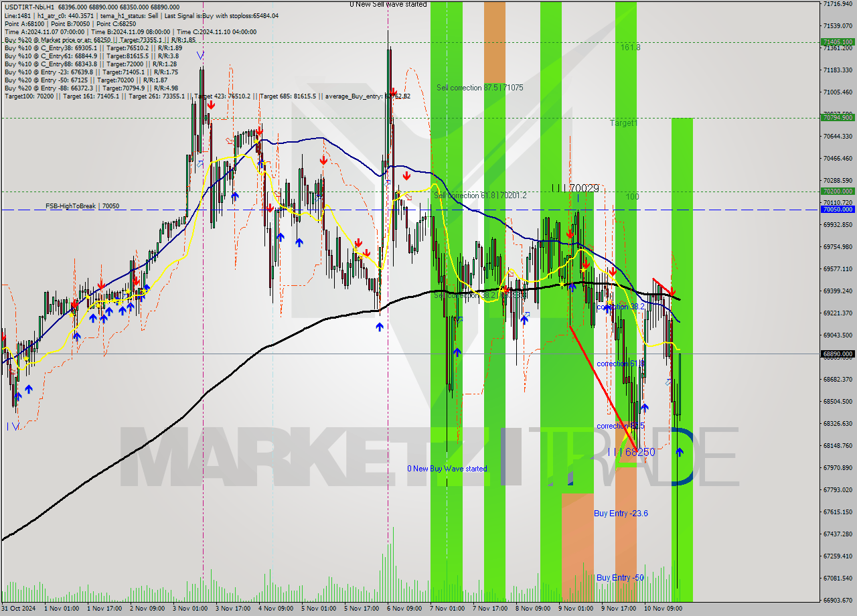Screen dimensions: 857x616
Task: Click the 67437.280 price axis value
Action: [838, 534]
